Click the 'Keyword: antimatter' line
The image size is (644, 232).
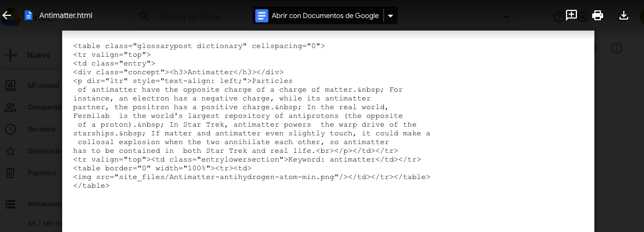point(247,159)
